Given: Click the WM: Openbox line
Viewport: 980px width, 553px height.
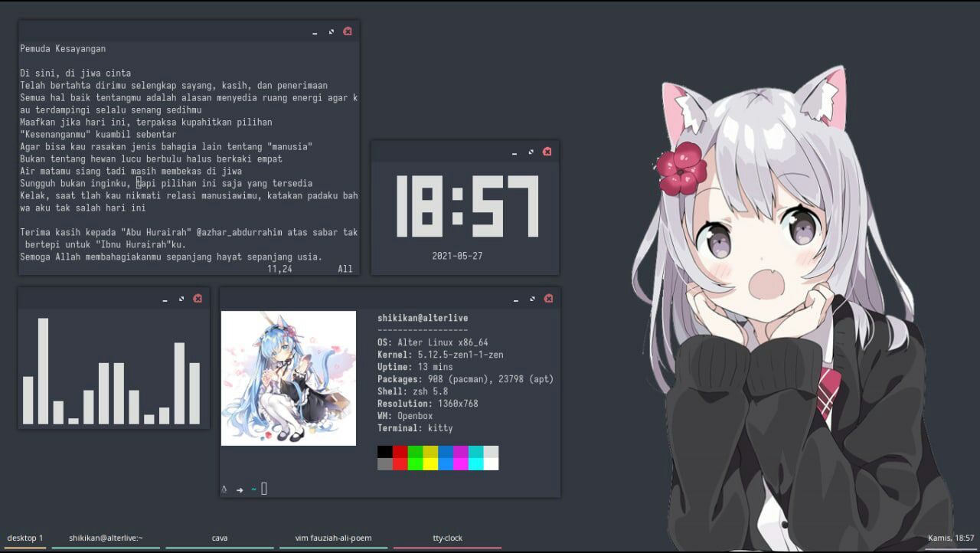Looking at the screenshot, I should point(405,416).
